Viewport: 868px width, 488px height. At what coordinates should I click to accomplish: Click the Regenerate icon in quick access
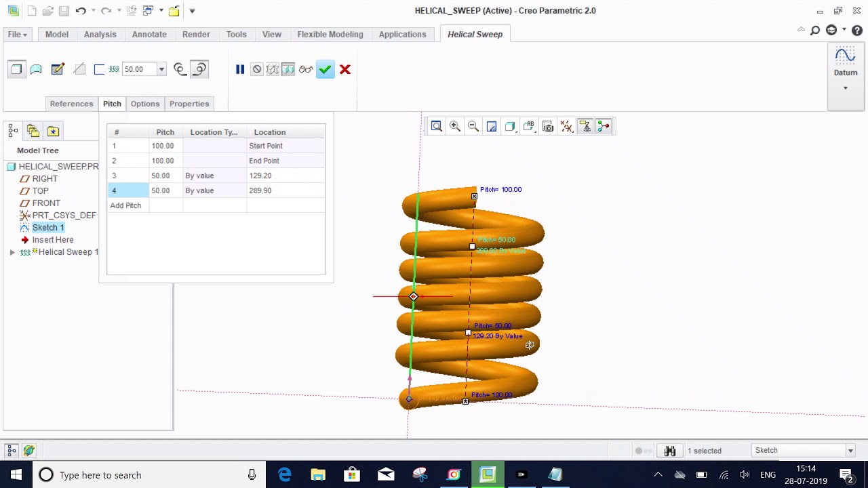(131, 11)
